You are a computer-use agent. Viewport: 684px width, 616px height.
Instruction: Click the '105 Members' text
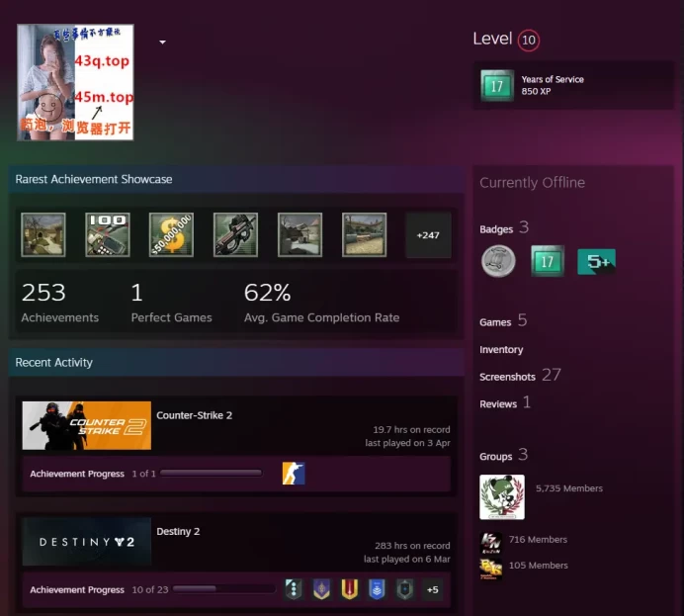539,566
